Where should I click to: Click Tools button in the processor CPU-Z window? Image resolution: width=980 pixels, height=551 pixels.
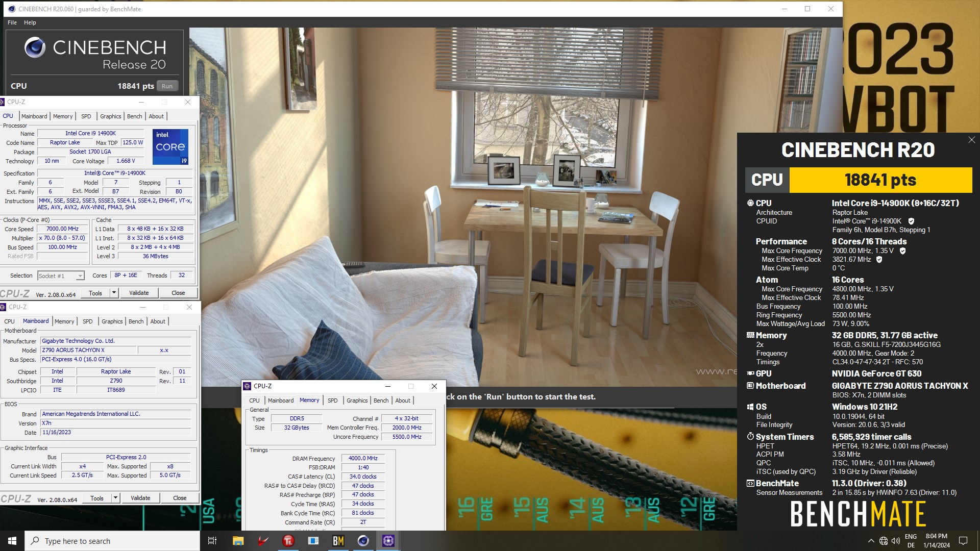click(95, 293)
